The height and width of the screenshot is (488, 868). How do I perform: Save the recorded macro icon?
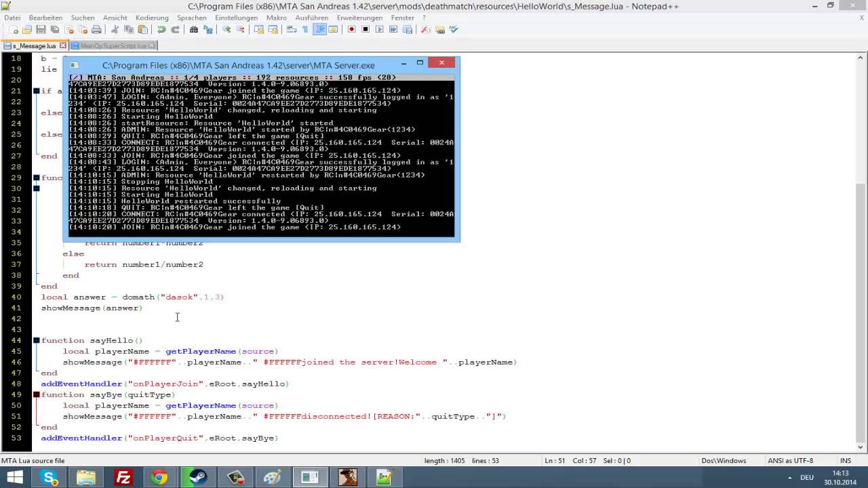(x=407, y=30)
